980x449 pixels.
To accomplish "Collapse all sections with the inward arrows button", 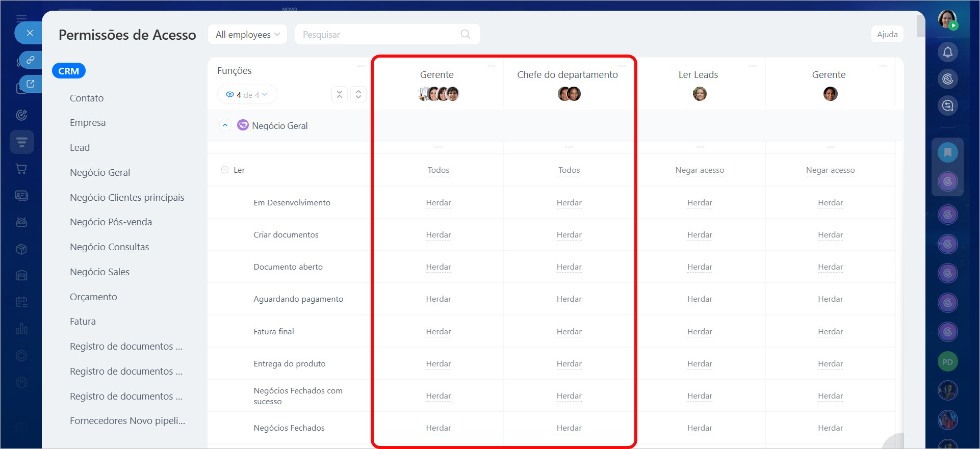I will (340, 94).
